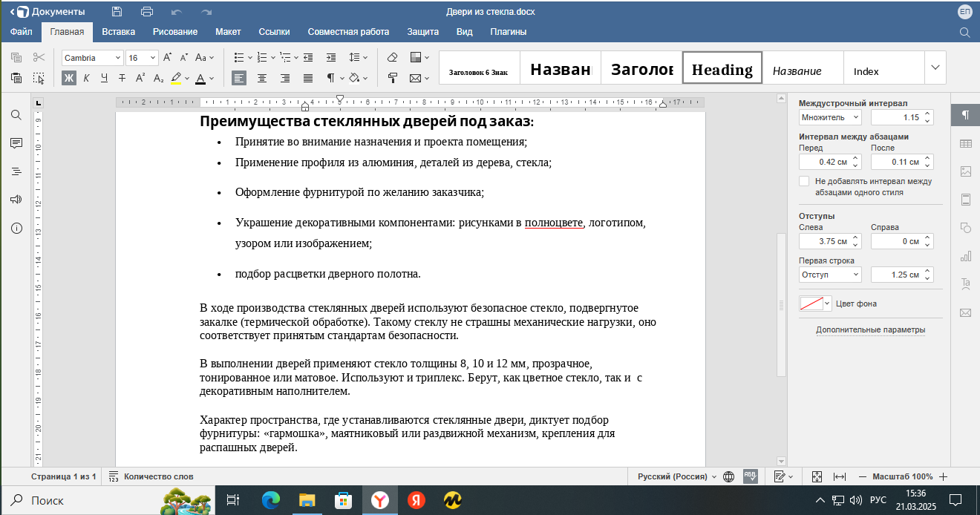The image size is (980, 515).
Task: Apply subscript formatting
Action: click(158, 78)
